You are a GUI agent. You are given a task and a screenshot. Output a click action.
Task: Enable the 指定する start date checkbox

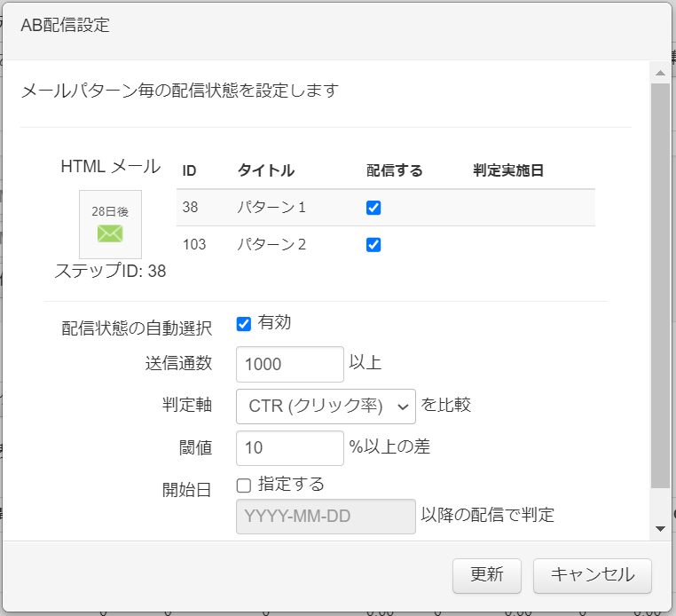point(244,486)
